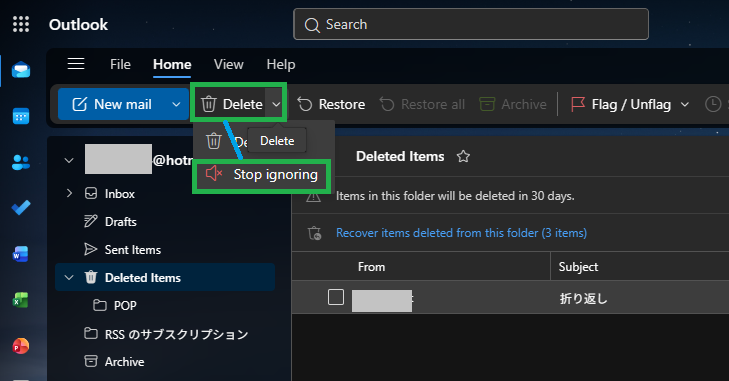Click the warning icon beside the 30 days notice
The image size is (729, 381).
pyautogui.click(x=313, y=197)
